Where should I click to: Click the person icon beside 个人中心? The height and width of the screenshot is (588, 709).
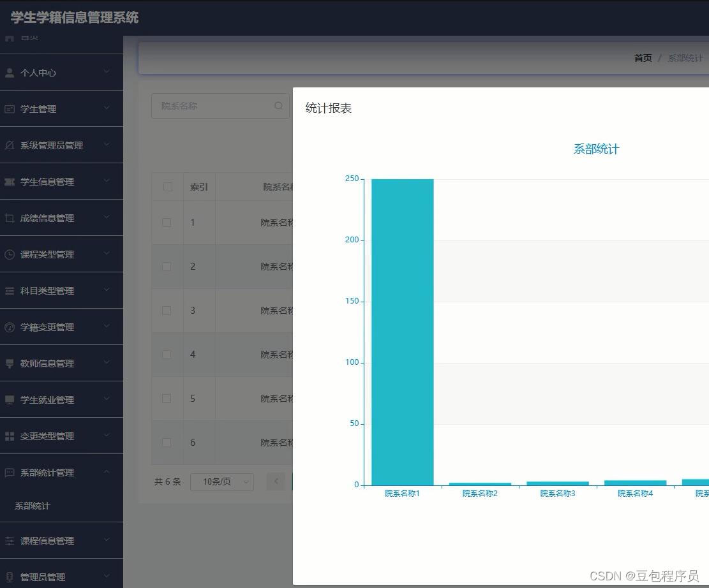[10, 72]
